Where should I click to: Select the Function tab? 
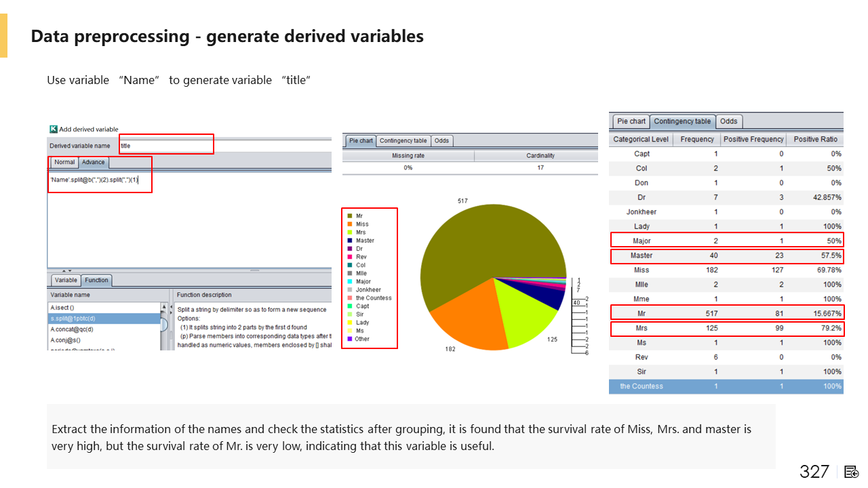point(96,280)
